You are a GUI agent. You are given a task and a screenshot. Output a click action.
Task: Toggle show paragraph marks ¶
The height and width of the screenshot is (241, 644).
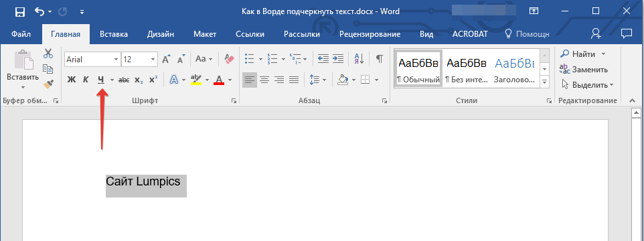[380, 59]
